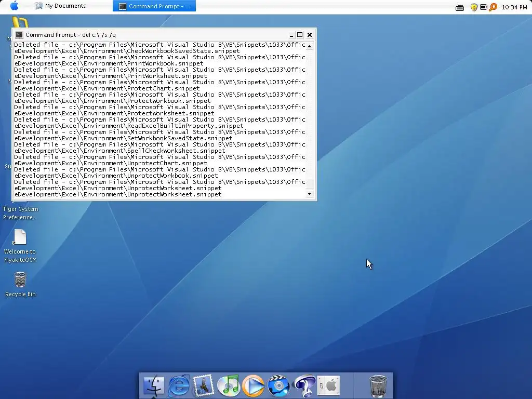The height and width of the screenshot is (399, 532).
Task: Open the DVD clapperboard dock icon
Action: pyautogui.click(x=278, y=386)
